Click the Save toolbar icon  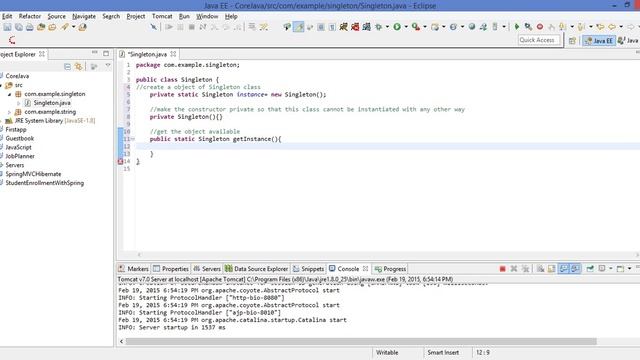click(7, 27)
